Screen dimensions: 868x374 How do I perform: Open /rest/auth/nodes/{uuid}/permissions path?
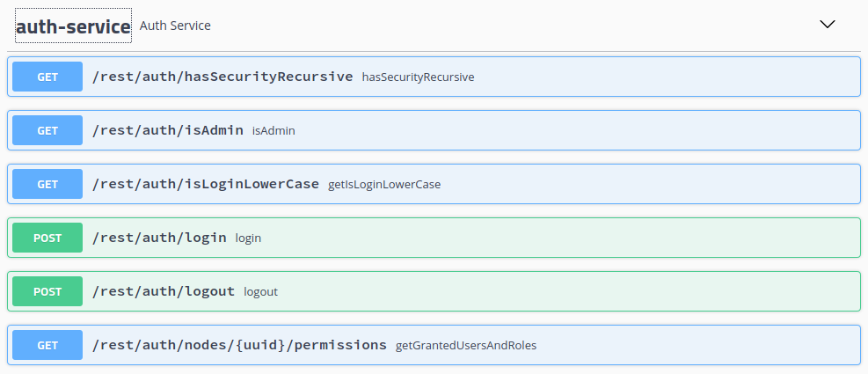239,345
